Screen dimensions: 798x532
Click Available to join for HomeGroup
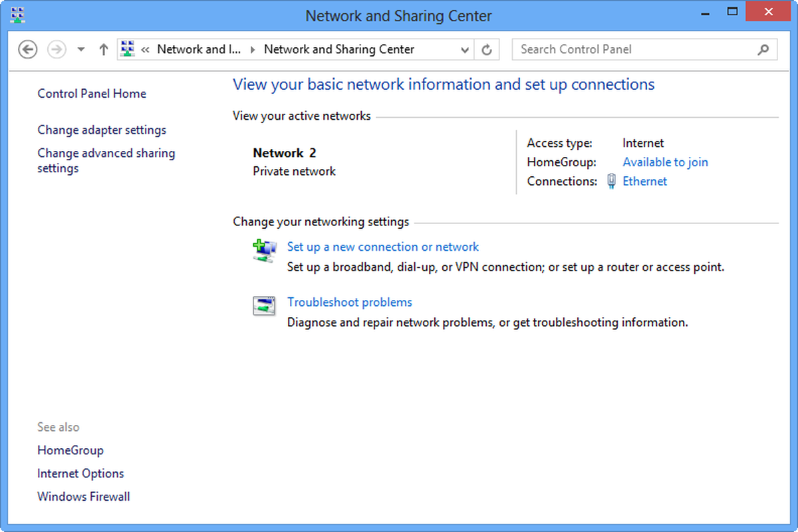tap(665, 162)
